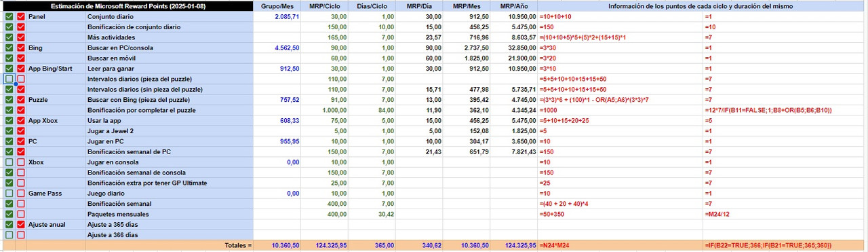Select the 955,95 Grupo/Mes value

[277, 141]
